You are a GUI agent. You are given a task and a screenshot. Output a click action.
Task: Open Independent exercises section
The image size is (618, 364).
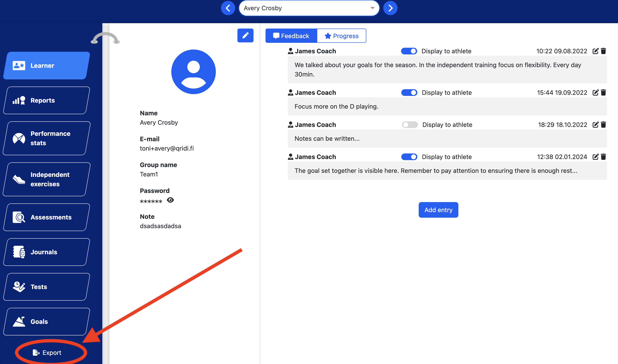coord(47,179)
